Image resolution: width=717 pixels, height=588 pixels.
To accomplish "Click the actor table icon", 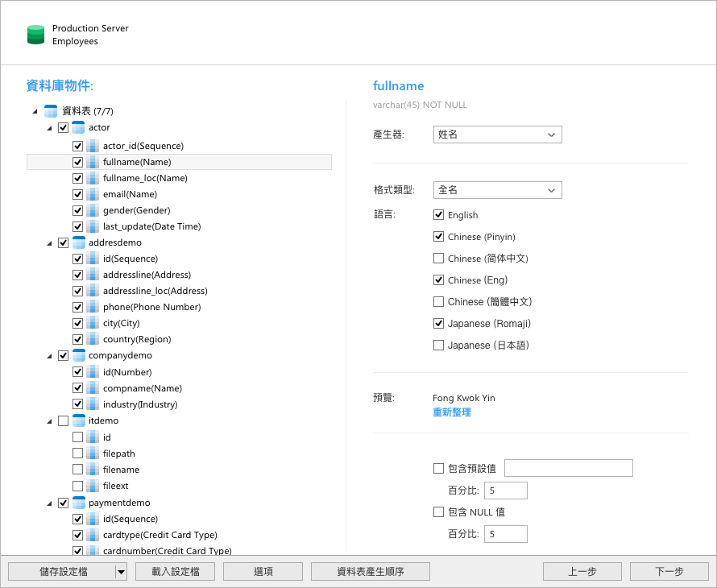I will point(79,127).
